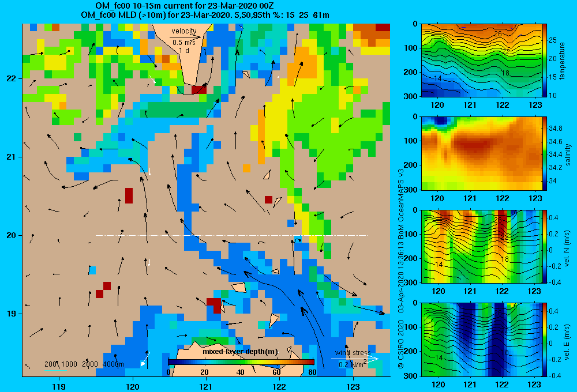Image resolution: width=577 pixels, height=392 pixels.
Task: Click the CSIRO BoM OceanMAPS vertical credit text
Action: click(x=401, y=269)
